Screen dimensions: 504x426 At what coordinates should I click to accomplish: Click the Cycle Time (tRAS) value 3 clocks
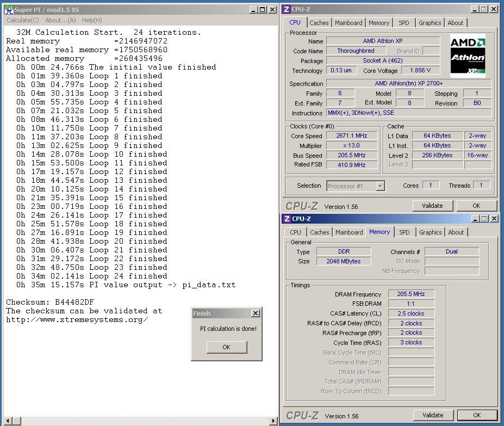[x=411, y=343]
